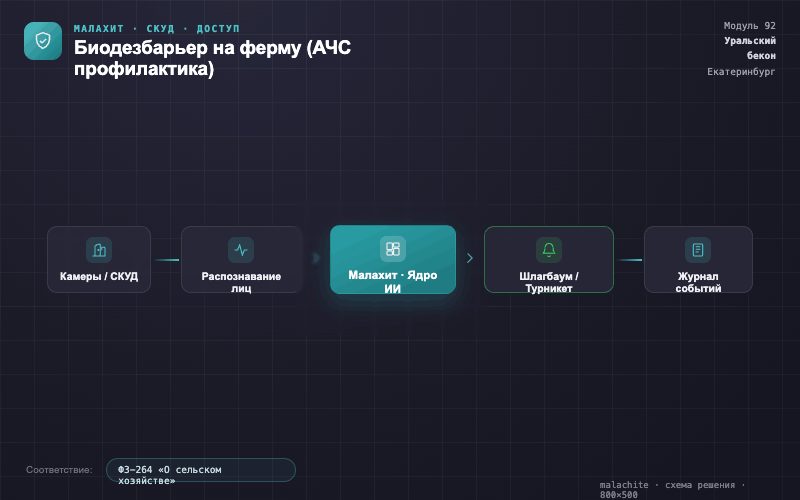800x500 pixels.
Task: Select the Распознавание лиц label
Action: [x=241, y=282]
